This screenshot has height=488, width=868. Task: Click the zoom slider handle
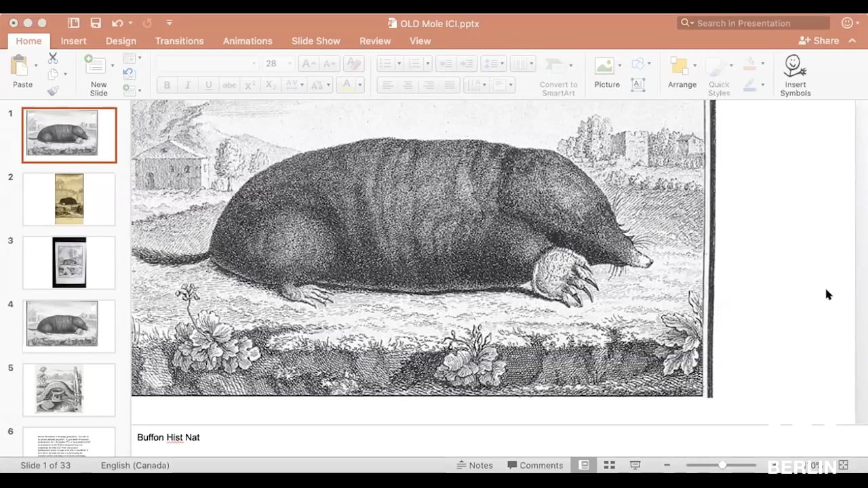tap(722, 465)
